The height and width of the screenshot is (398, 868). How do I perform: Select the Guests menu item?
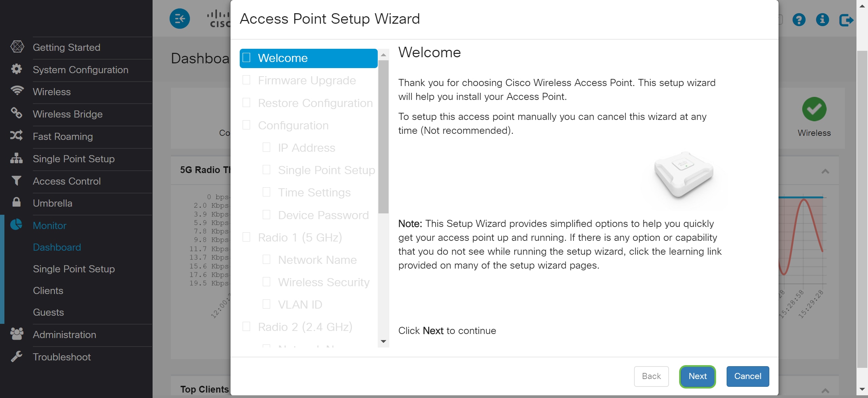click(48, 312)
